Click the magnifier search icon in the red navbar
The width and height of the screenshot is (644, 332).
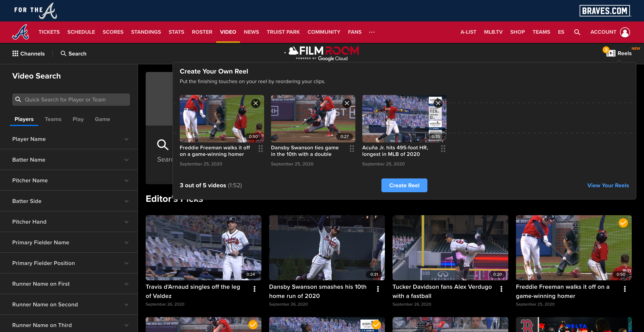click(577, 32)
